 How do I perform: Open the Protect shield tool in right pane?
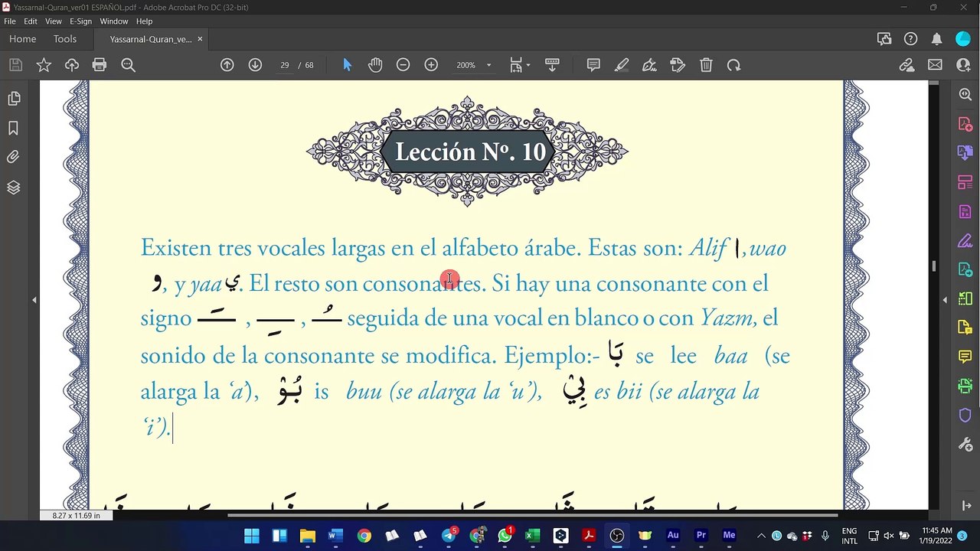click(x=965, y=416)
